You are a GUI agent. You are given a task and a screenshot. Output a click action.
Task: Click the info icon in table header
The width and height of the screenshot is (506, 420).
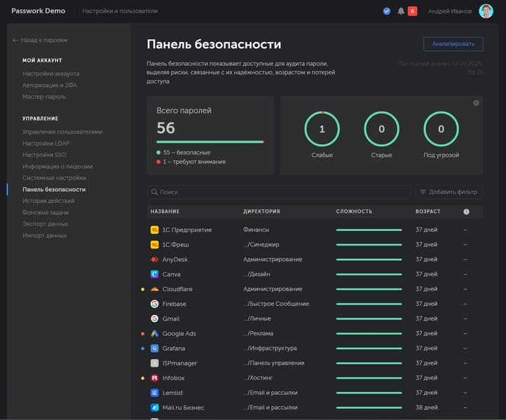[466, 211]
